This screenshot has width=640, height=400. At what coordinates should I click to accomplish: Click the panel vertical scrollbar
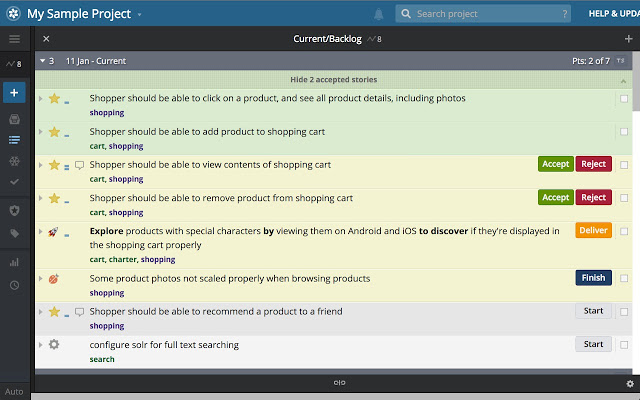[636, 82]
